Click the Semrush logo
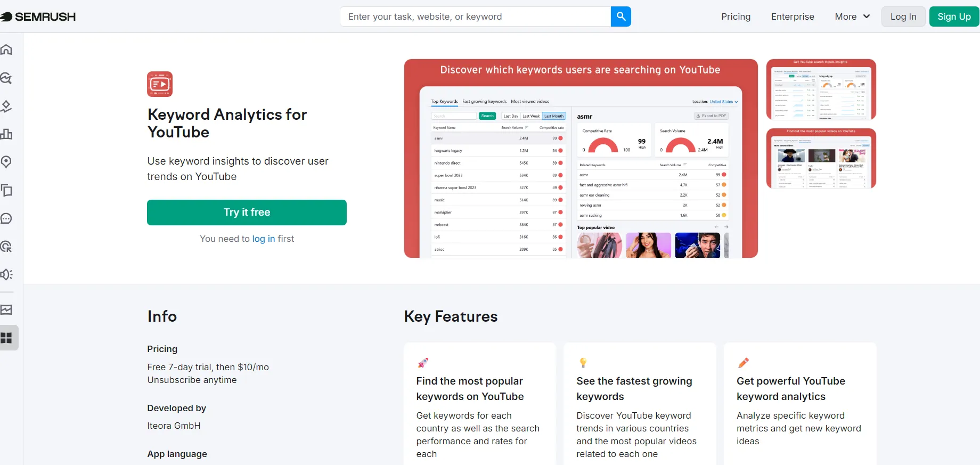The image size is (980, 465). [x=38, y=17]
